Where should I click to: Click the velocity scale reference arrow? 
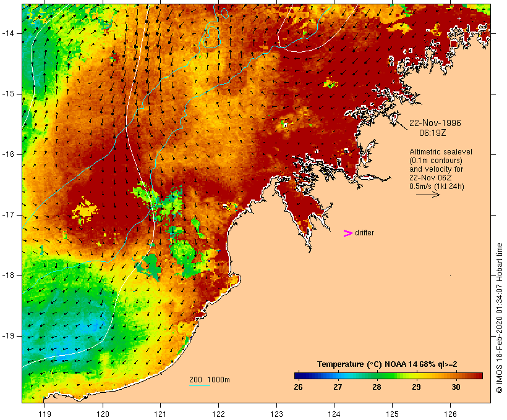tap(428, 195)
